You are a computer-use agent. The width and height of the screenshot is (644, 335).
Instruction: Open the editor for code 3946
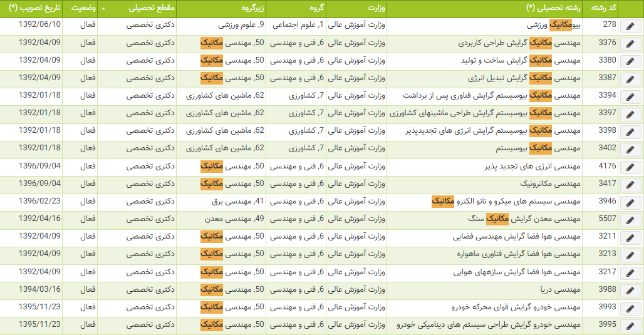pyautogui.click(x=630, y=203)
